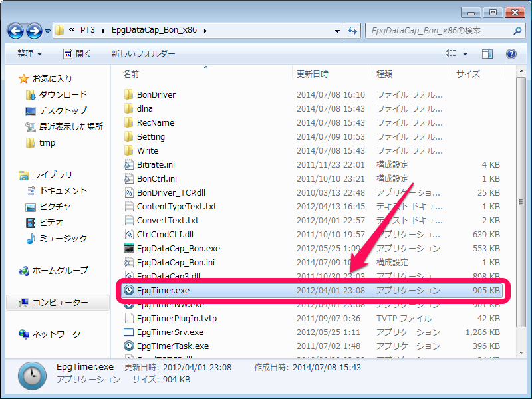Image resolution: width=532 pixels, height=399 pixels.
Task: Click the file list scrollbar down arrow
Action: 521,353
